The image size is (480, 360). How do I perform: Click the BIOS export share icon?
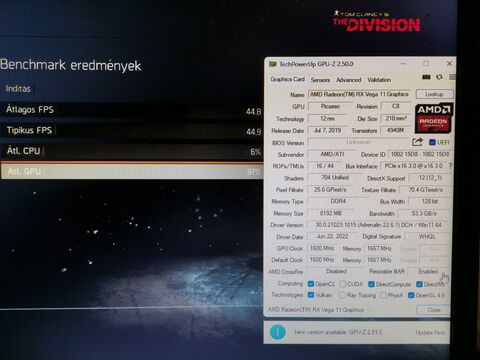417,142
